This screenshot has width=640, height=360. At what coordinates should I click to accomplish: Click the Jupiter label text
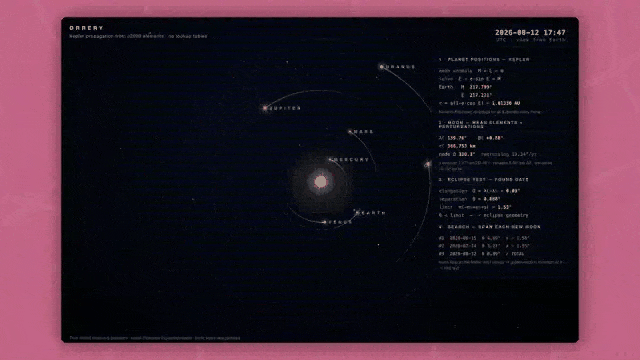click(x=285, y=108)
